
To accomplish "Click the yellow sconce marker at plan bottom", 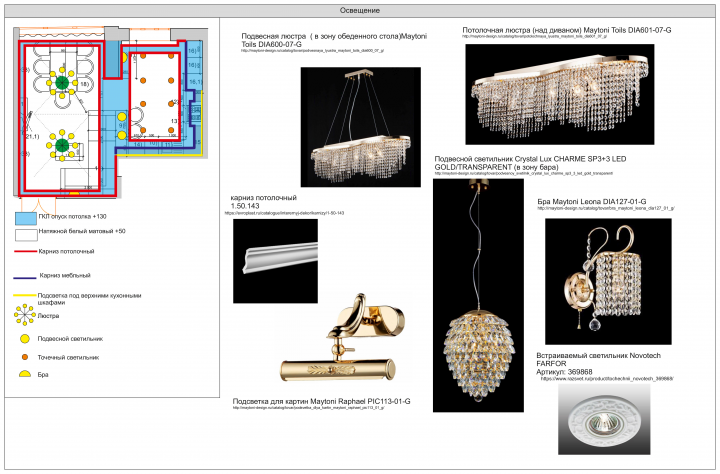I will pos(74,193).
